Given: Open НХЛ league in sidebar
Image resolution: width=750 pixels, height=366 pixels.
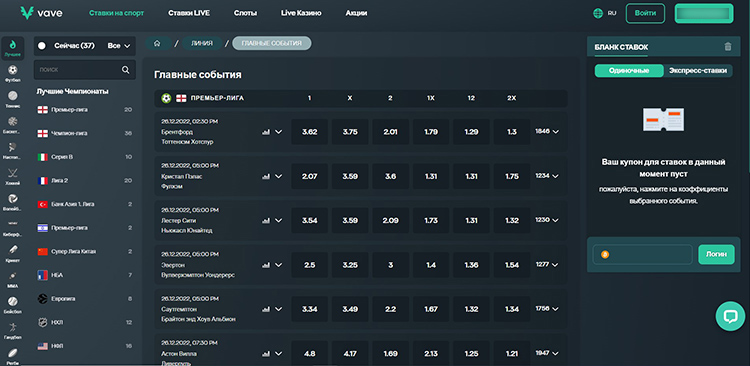Looking at the screenshot, I should coord(84,322).
